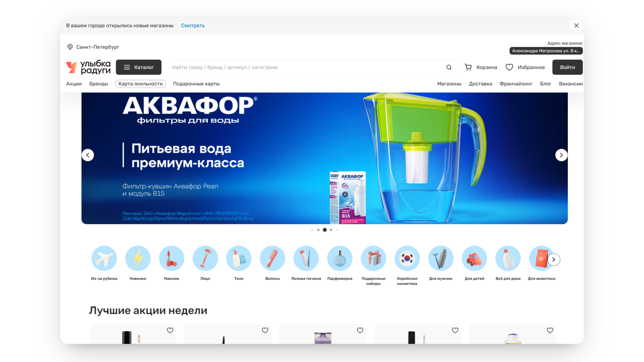This screenshot has width=644, height=362.
Task: Open the Для детей toy car category
Action: point(474,258)
